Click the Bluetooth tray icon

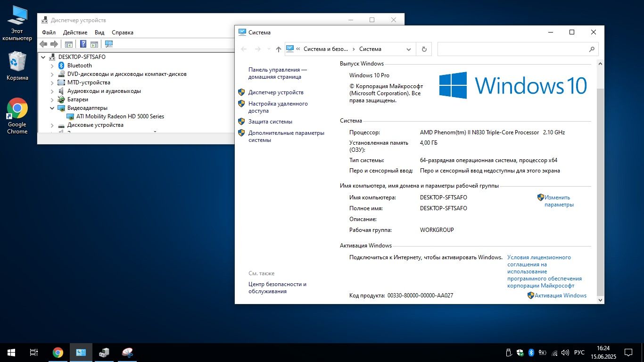click(x=531, y=352)
